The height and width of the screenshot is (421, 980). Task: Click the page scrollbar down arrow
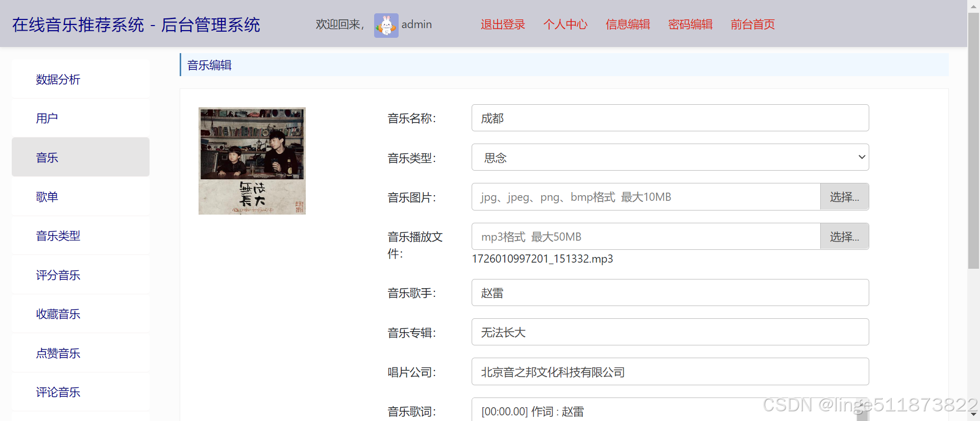pyautogui.click(x=973, y=415)
